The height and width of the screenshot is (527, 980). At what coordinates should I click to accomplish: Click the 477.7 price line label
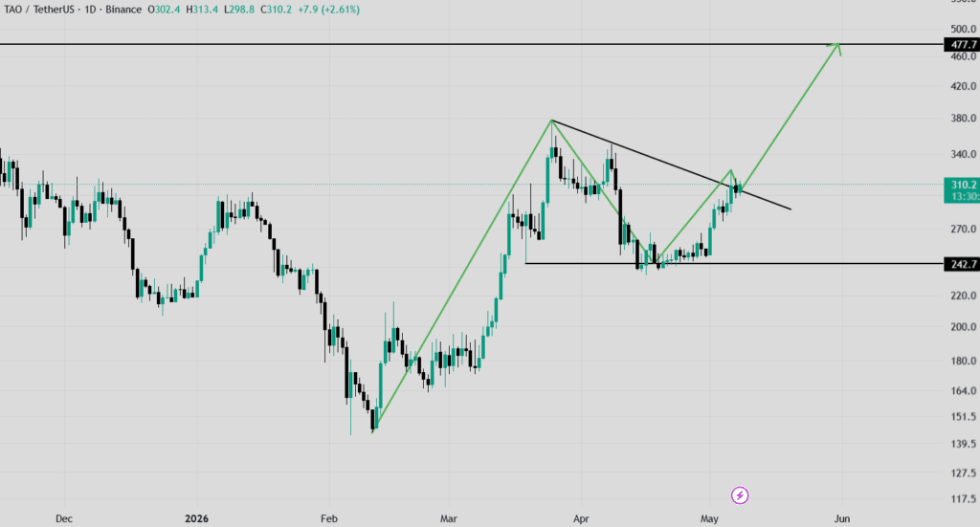(963, 45)
